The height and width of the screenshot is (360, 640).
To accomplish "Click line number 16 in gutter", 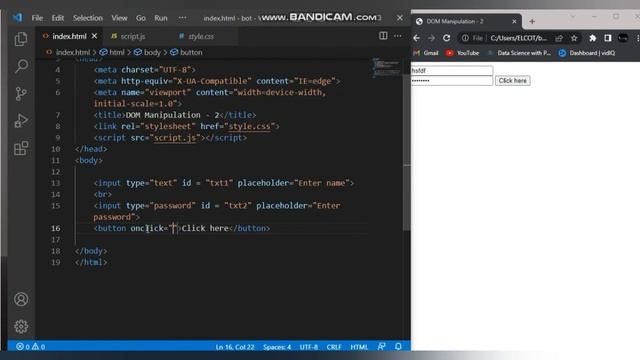I will 56,228.
